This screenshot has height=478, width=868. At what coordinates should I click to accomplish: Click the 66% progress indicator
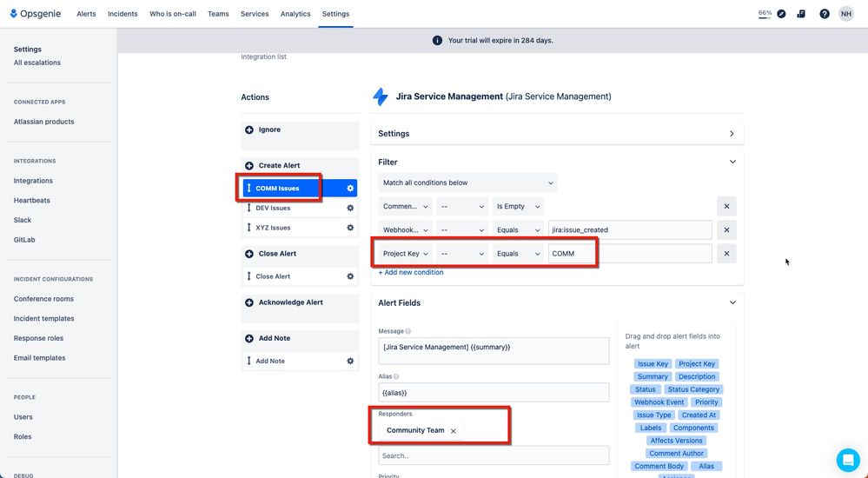point(765,14)
